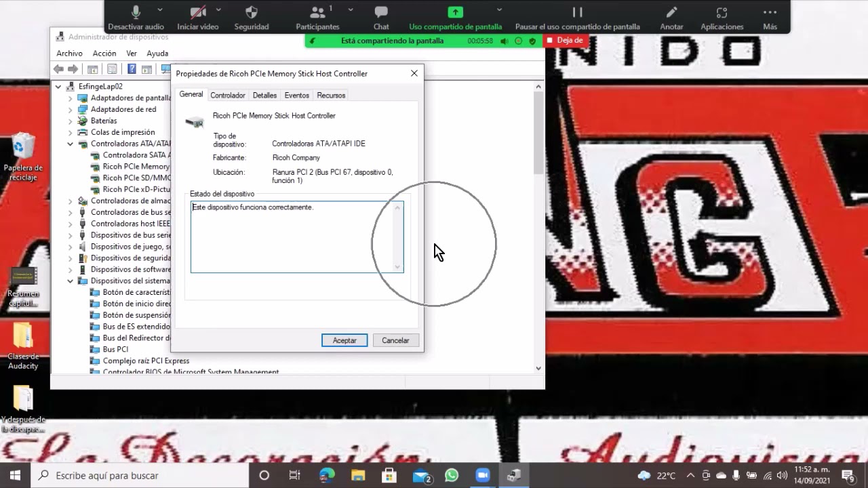Screen dimensions: 868x488
Task: Open arrow menu next to Participantes
Action: pos(351,10)
